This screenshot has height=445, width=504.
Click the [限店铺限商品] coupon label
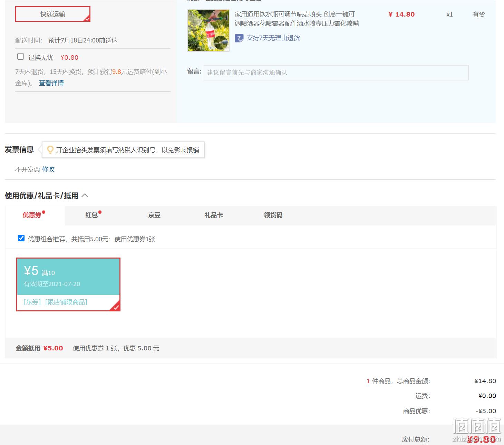pos(66,302)
